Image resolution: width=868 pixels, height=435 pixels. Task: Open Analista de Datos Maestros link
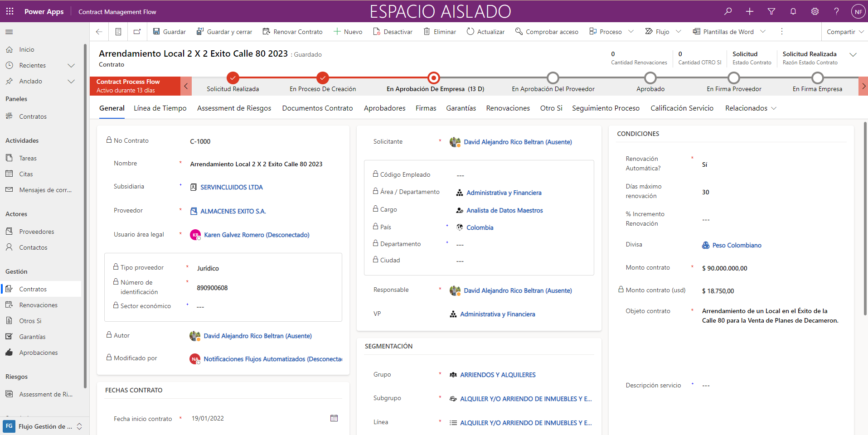(504, 210)
